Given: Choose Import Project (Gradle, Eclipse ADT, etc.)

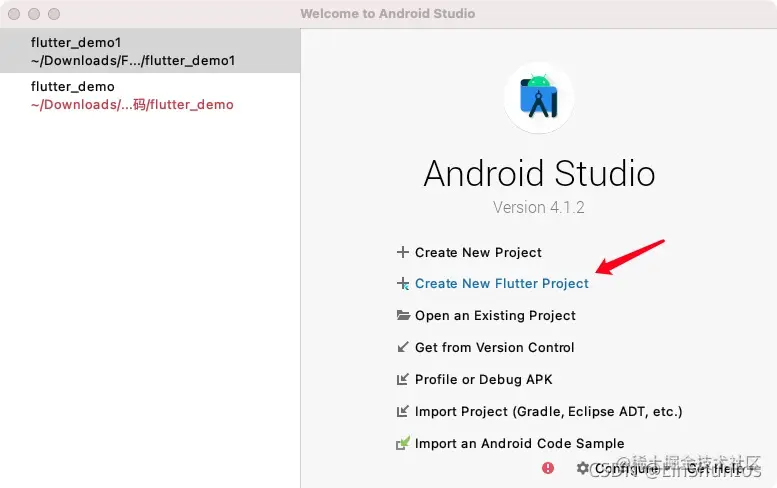Looking at the screenshot, I should [549, 411].
